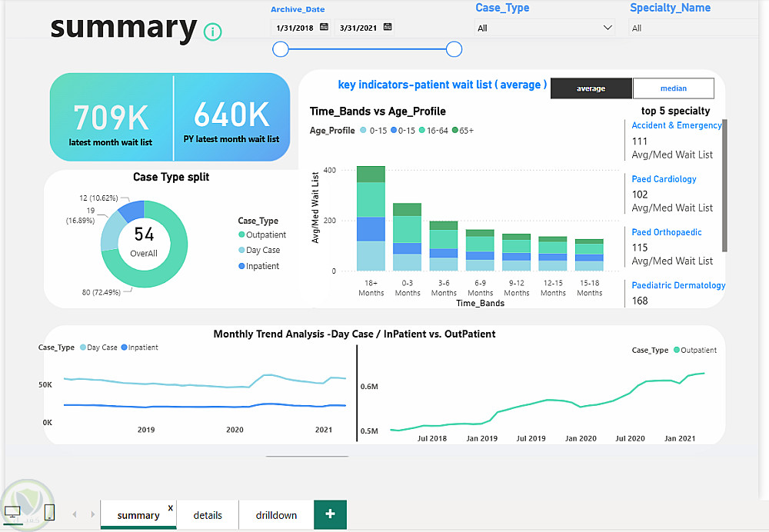Click the top 5 specialty scrollbar

click(x=724, y=185)
